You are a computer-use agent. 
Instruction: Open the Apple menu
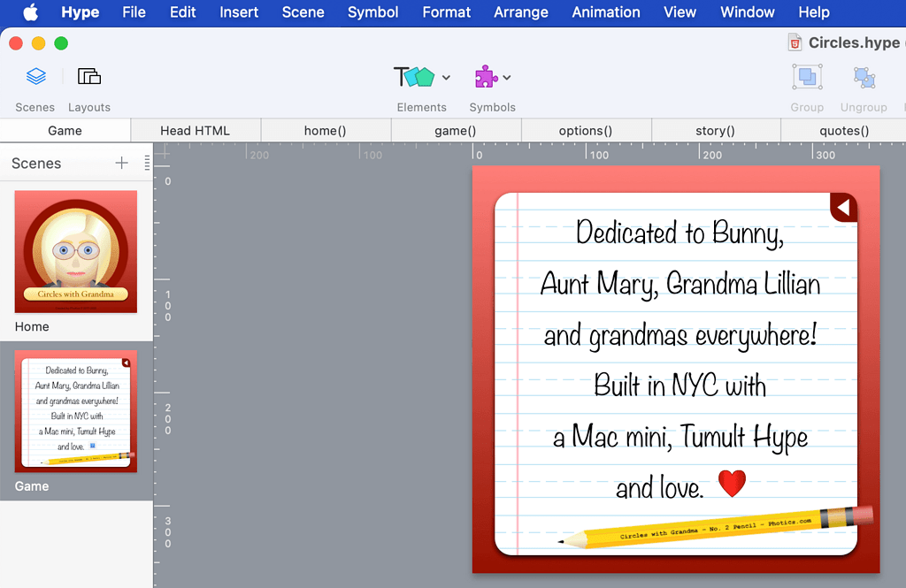(x=31, y=12)
